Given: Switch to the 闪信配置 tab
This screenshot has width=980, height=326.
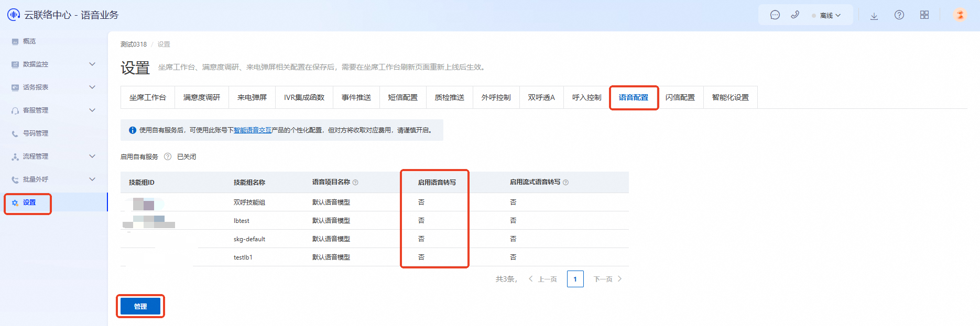Looking at the screenshot, I should pos(680,97).
